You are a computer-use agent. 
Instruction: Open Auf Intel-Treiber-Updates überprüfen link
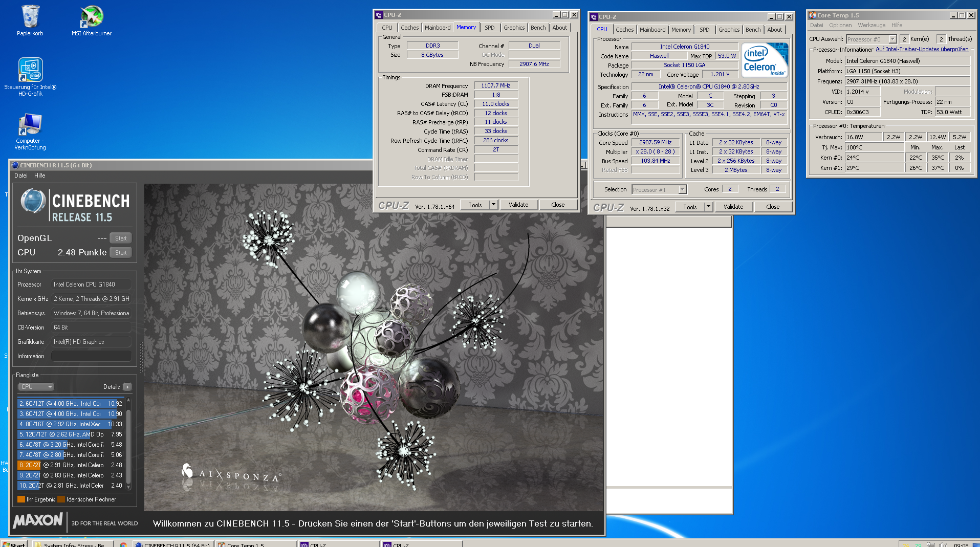pyautogui.click(x=922, y=49)
